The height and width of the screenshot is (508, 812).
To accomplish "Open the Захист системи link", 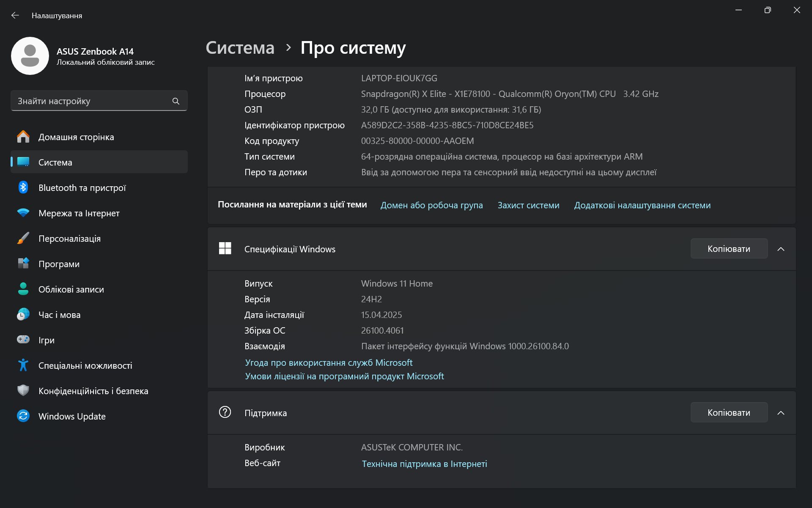I will tap(528, 205).
